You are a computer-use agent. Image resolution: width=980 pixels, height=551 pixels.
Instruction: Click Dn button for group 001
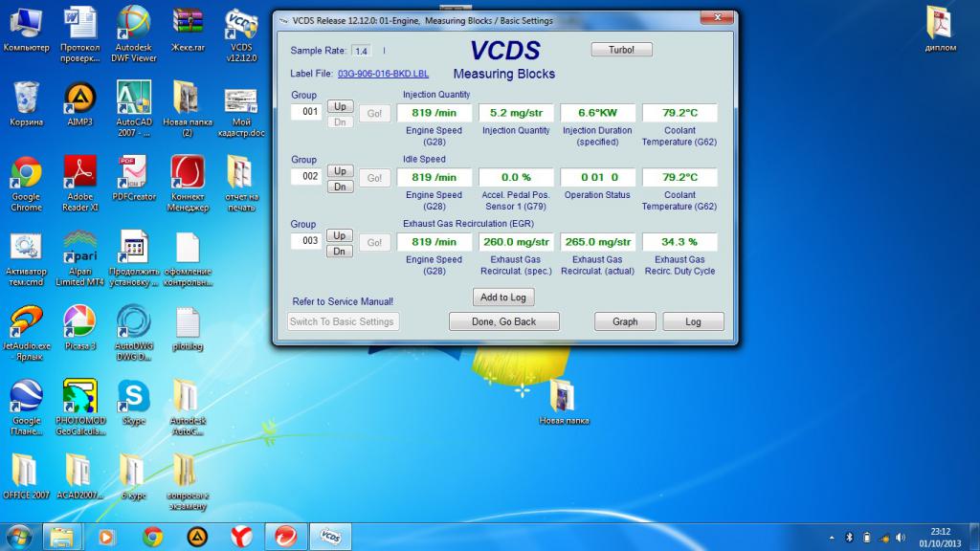pos(340,121)
